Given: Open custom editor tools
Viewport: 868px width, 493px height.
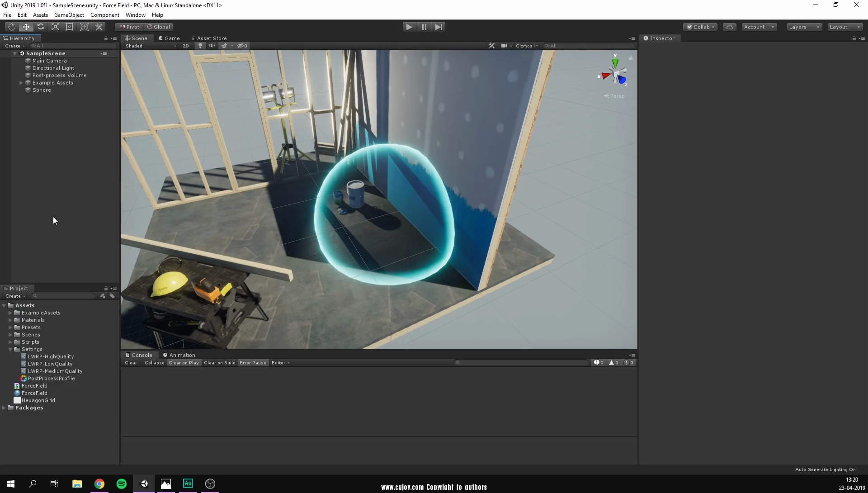Looking at the screenshot, I should [x=99, y=27].
